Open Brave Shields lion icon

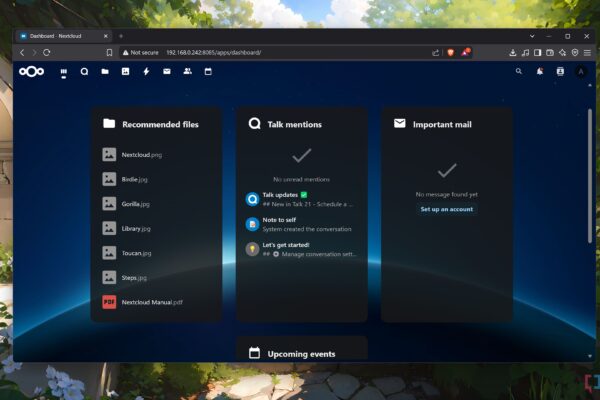pos(451,52)
